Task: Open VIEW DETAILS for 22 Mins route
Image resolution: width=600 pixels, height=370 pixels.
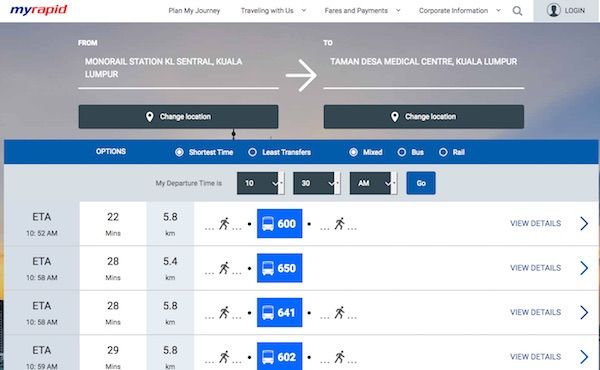Action: click(535, 223)
